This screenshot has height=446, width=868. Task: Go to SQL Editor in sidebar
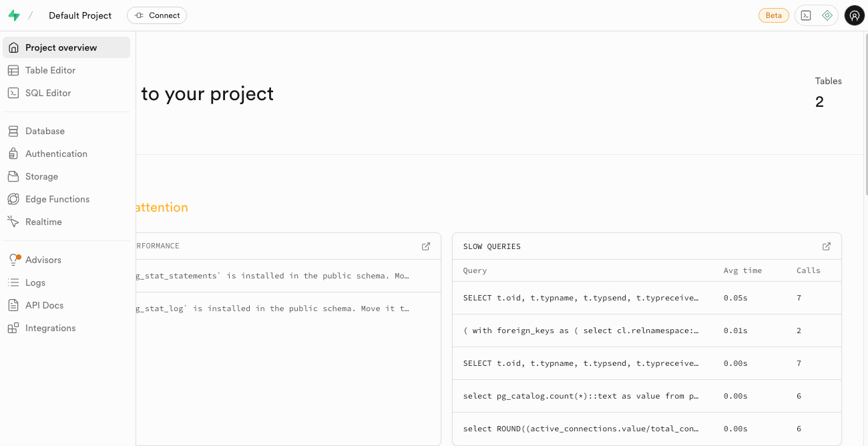[48, 93]
